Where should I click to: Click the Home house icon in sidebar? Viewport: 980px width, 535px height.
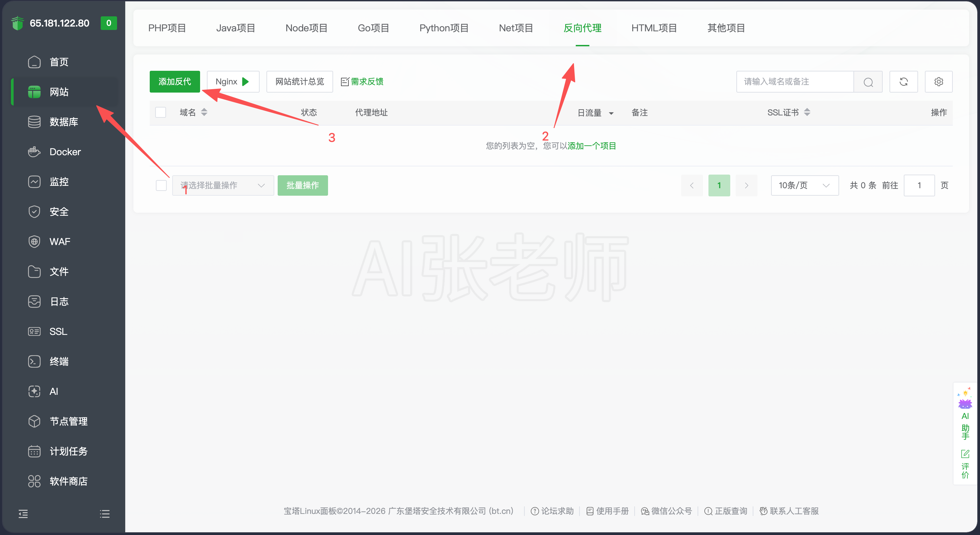coord(34,62)
